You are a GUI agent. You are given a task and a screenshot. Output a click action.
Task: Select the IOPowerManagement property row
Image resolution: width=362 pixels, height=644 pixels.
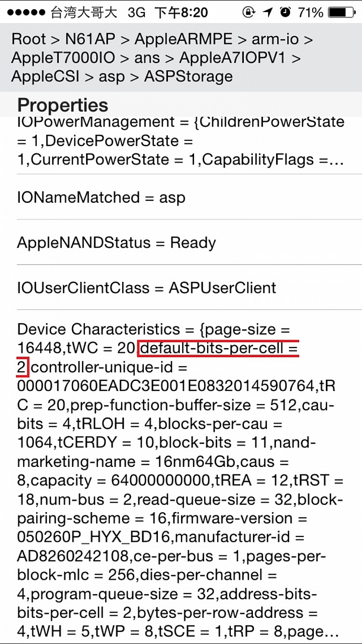tap(181, 144)
